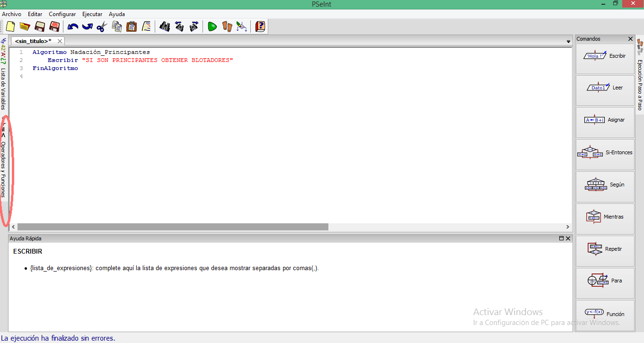The width and height of the screenshot is (644, 343).
Task: Insert a Si-Entonces conditional block
Action: tap(605, 152)
